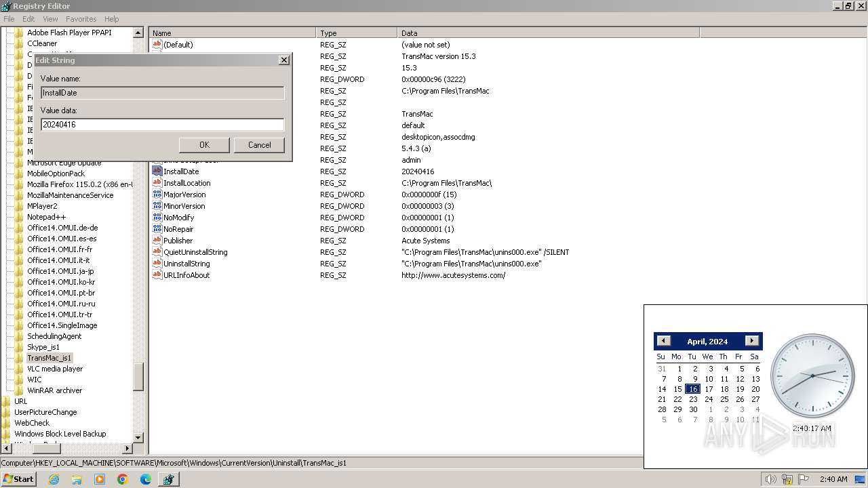Click the April, 2024 calendar header
This screenshot has width=868, height=488.
[707, 342]
